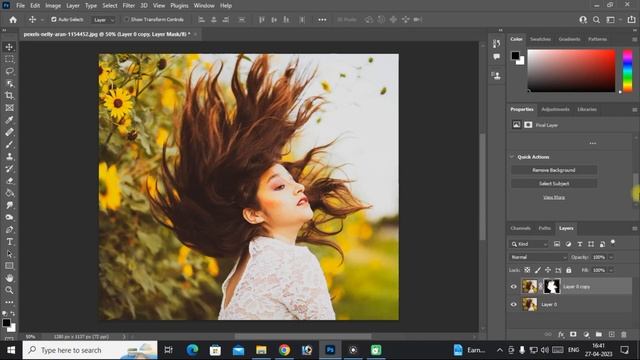Go to Photoshop Home screen

click(13, 20)
